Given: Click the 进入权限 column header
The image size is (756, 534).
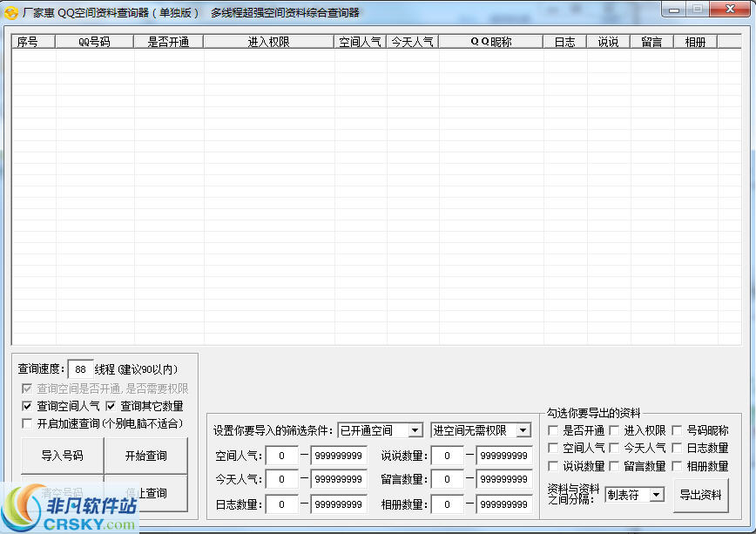Looking at the screenshot, I should coord(268,42).
